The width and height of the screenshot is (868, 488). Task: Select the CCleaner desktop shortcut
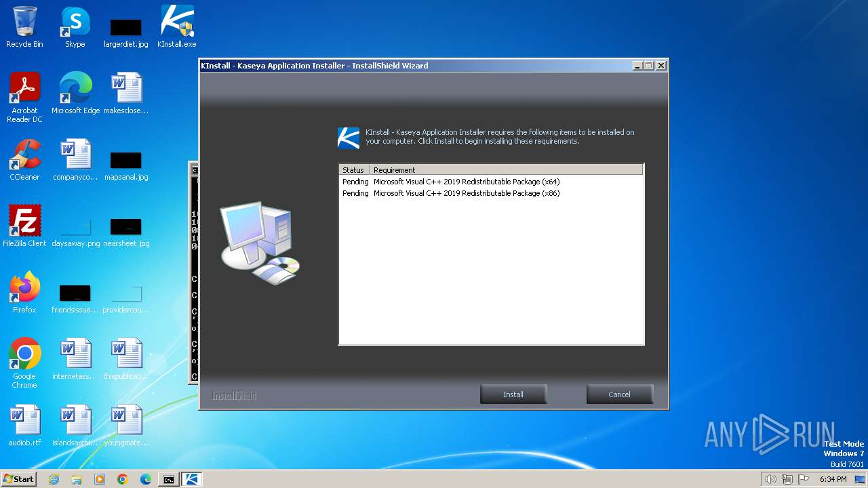click(24, 160)
